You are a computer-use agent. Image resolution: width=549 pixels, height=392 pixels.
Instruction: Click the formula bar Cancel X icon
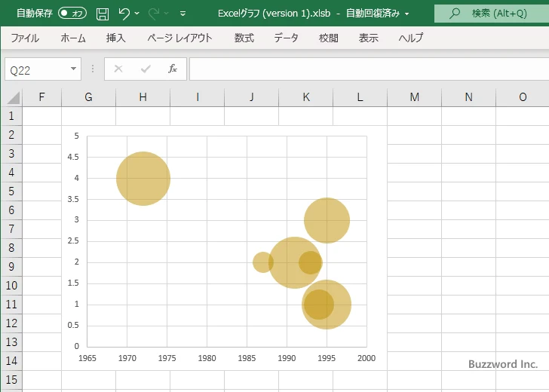coord(118,69)
